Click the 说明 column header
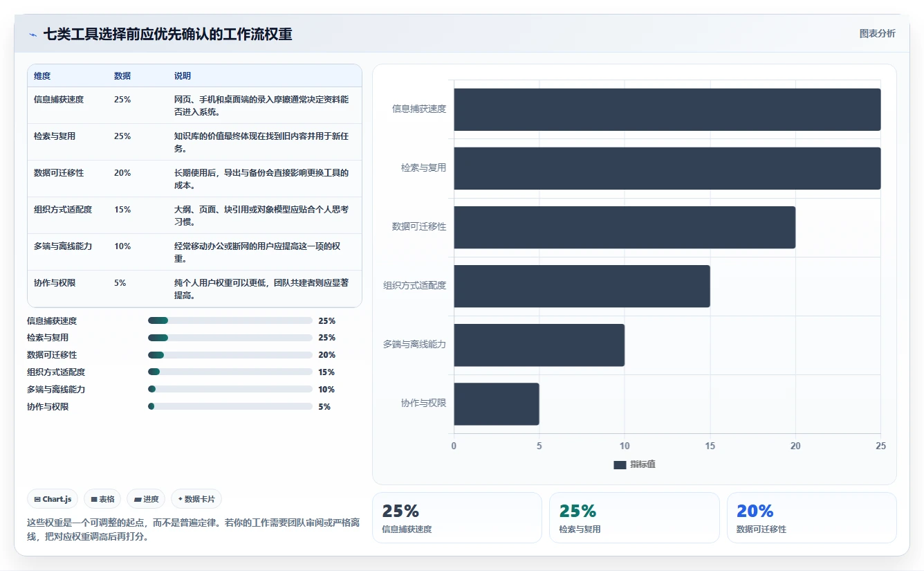Screen dimensions: 924x571 tap(183, 76)
